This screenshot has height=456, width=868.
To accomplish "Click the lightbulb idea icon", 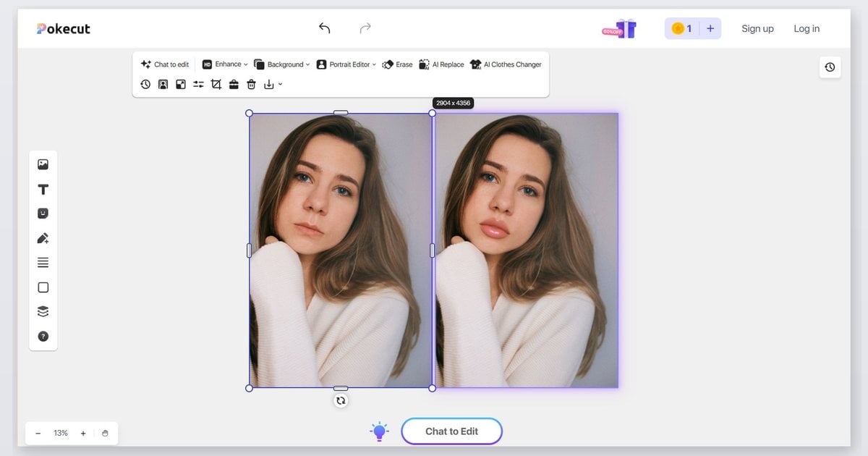I will pos(379,431).
